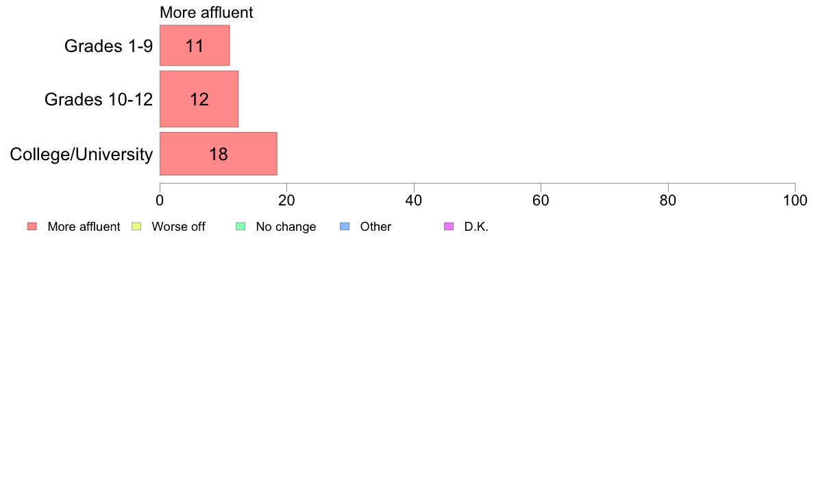Viewport: 814px width, 504px height.
Task: Click the College/University category label
Action: point(82,154)
